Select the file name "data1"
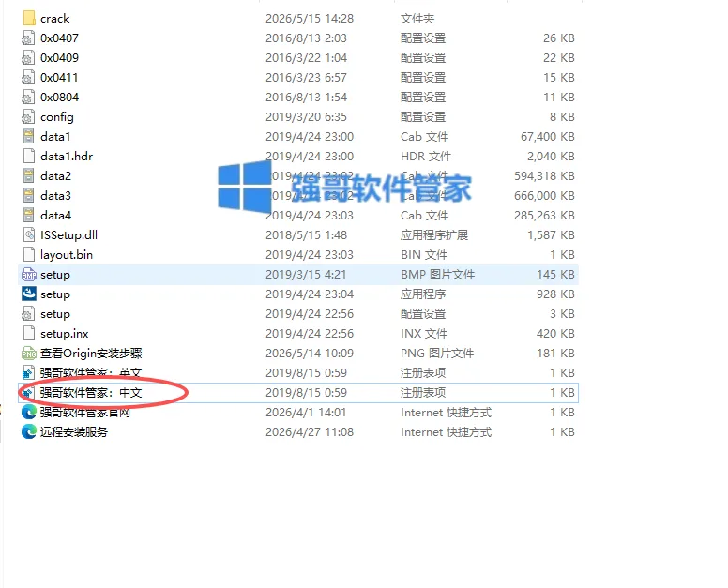This screenshot has height=588, width=728. point(55,136)
